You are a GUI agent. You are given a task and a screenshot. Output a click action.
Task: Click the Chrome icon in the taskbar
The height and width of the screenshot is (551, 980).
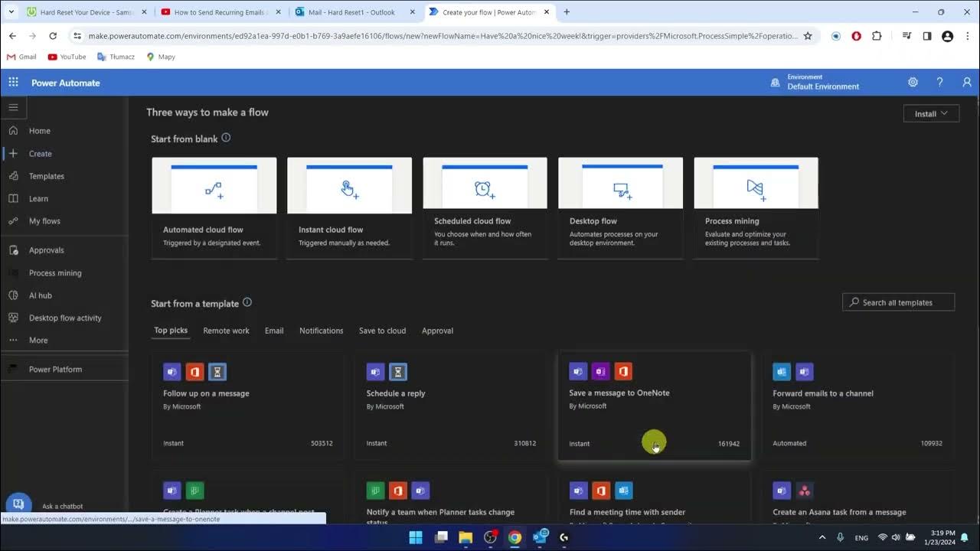point(514,537)
